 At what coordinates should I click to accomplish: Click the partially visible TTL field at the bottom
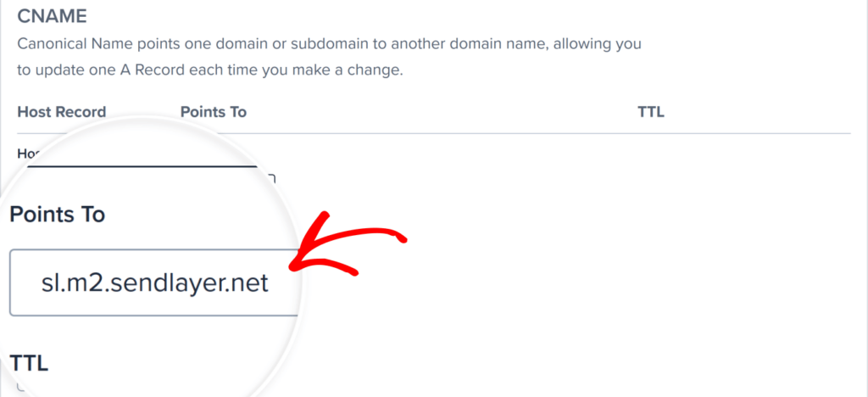pos(25,387)
